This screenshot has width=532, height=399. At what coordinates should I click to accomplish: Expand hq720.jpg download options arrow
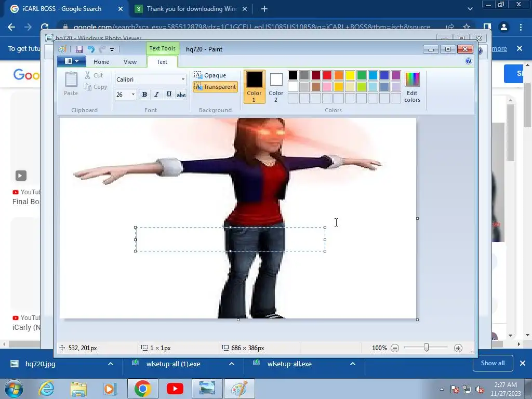point(111,364)
